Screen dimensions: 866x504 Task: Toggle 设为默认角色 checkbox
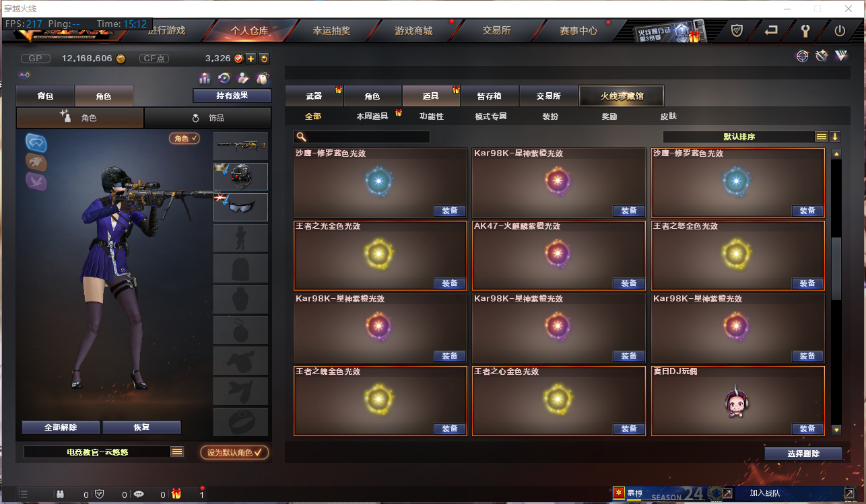[x=234, y=452]
